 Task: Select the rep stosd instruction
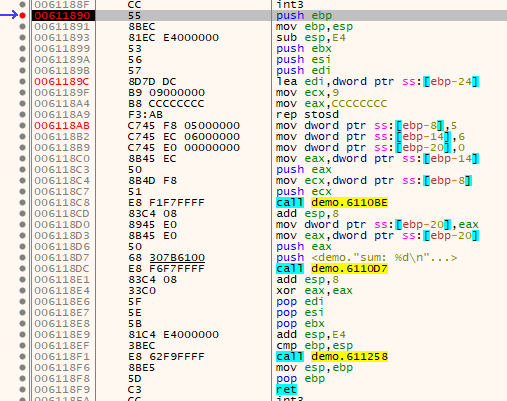307,114
